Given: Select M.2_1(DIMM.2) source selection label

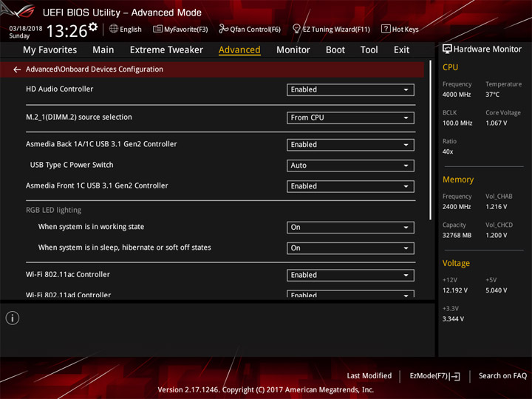Looking at the screenshot, I should pyautogui.click(x=79, y=117).
